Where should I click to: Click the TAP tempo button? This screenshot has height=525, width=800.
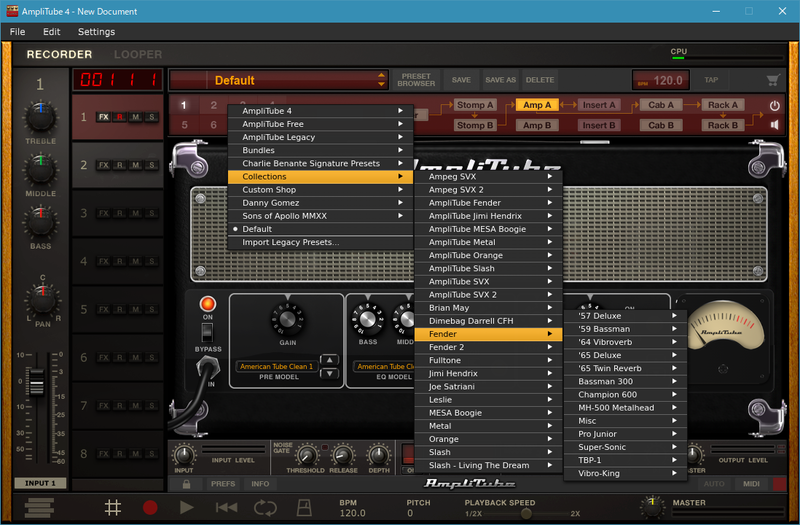711,80
